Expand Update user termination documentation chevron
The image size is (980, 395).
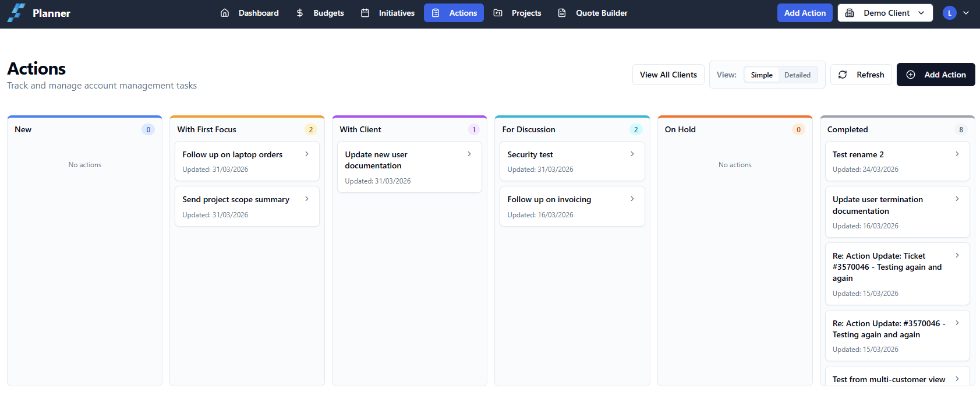(957, 199)
